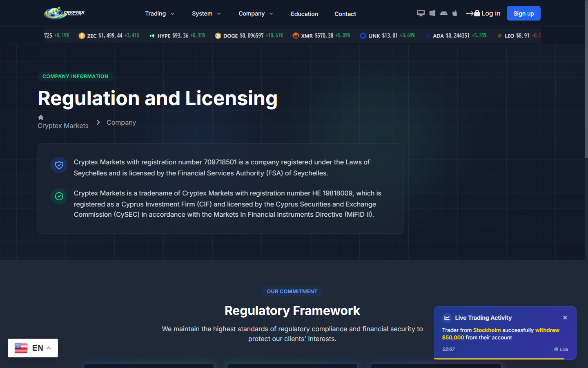The width and height of the screenshot is (588, 368).
Task: Expand the System menu dropdown
Action: (206, 13)
